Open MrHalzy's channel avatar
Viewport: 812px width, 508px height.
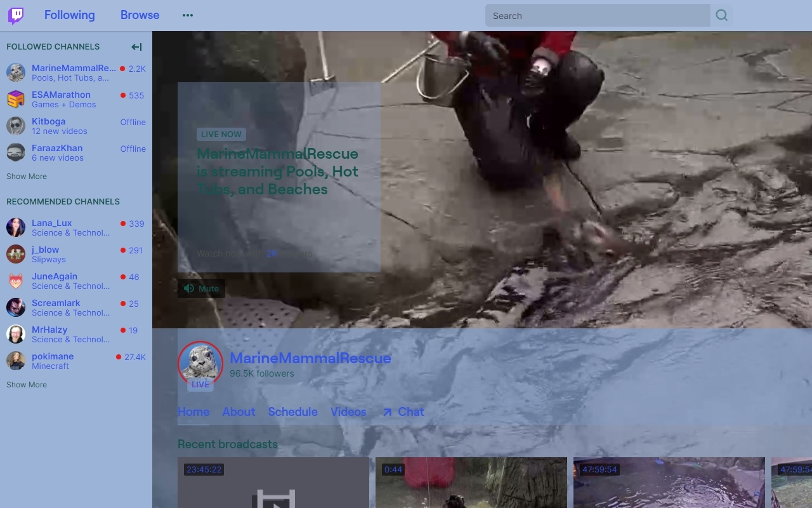(x=16, y=334)
